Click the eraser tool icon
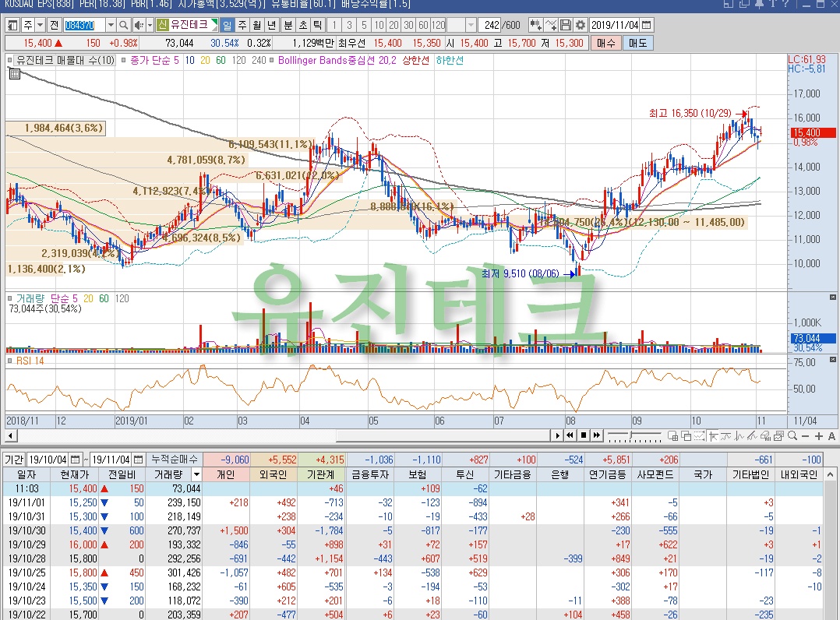This screenshot has height=620, width=840. 765,436
